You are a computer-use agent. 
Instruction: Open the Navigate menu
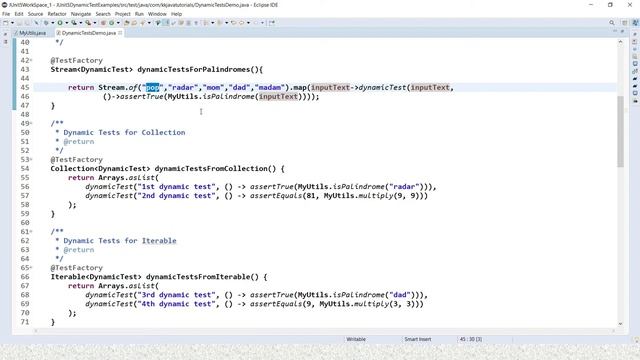81,14
